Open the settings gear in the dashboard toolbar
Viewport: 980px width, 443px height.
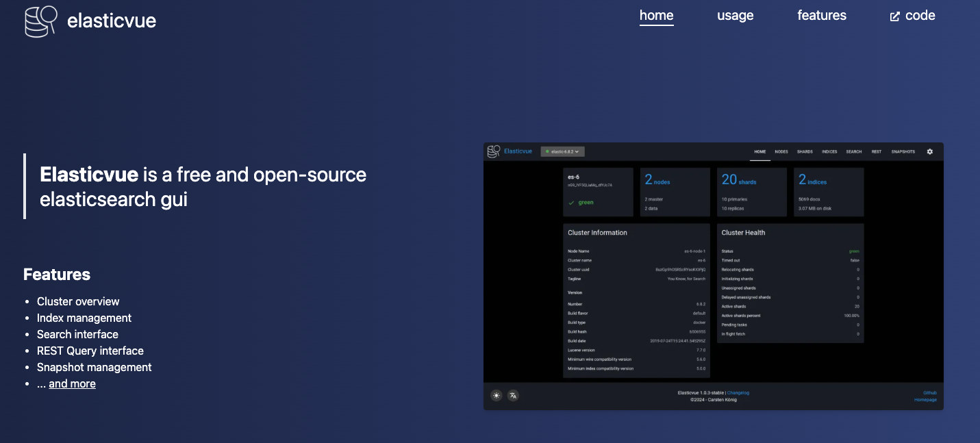[x=930, y=151]
